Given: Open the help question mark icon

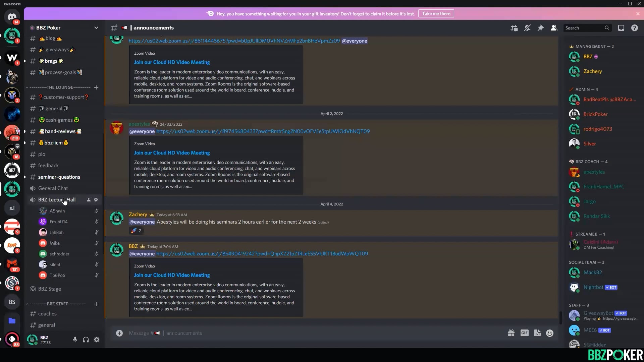Looking at the screenshot, I should pos(634,28).
